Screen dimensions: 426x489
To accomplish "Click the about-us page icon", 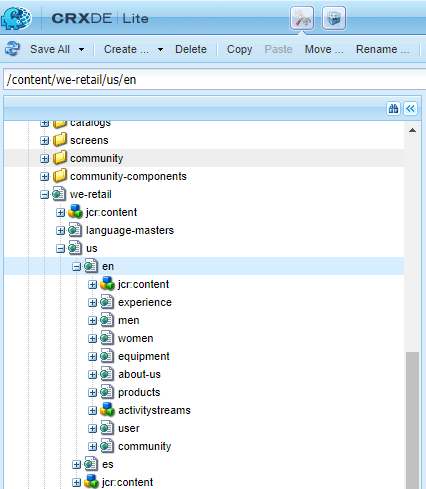I will tap(107, 374).
